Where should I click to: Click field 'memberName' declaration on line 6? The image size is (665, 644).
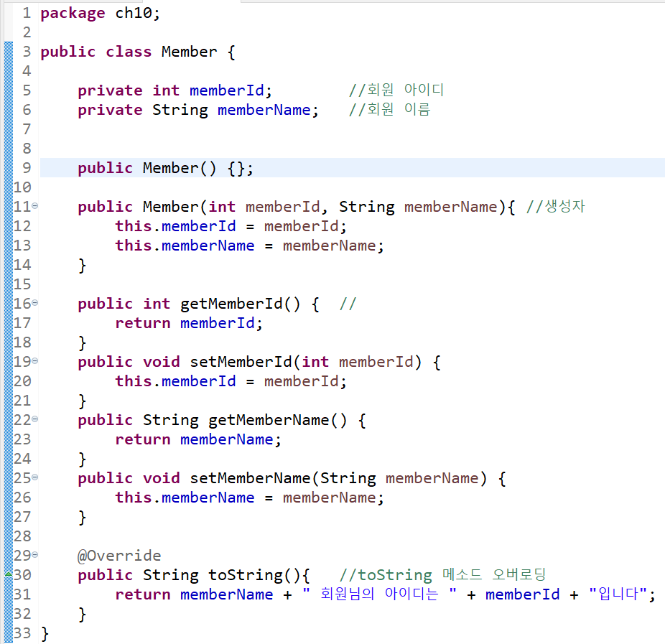coord(264,111)
